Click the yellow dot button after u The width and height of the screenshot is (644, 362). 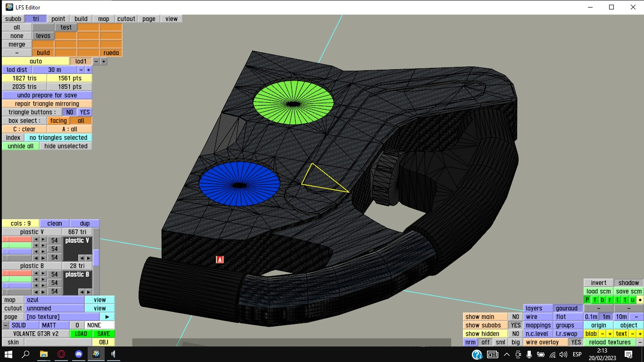coord(640,300)
